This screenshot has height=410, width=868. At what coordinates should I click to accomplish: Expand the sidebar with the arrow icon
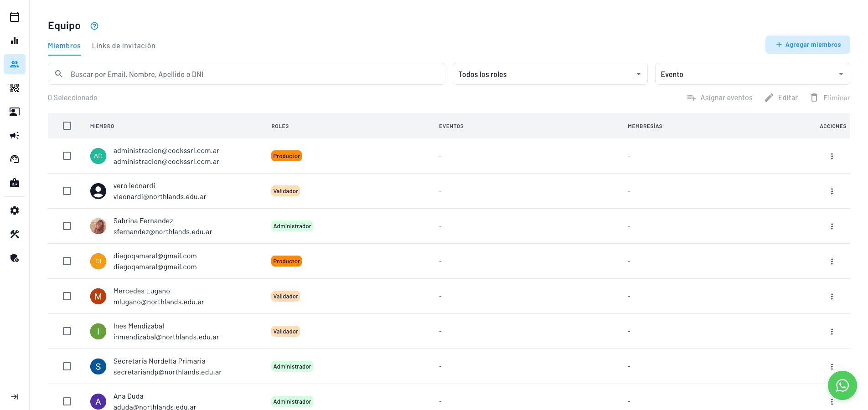click(x=15, y=397)
